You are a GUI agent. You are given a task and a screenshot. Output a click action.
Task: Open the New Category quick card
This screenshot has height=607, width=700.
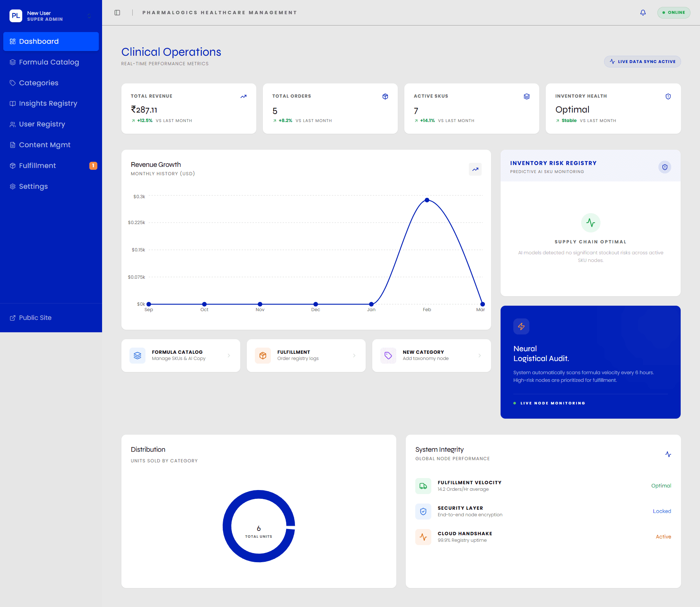[x=432, y=356]
